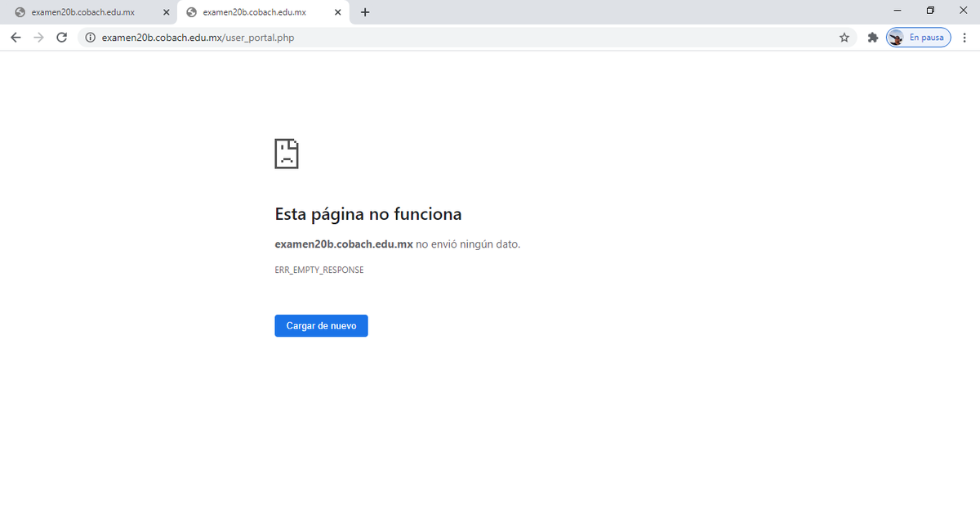Click the ERR_EMPTY_RESPONSE error code text

(x=319, y=270)
